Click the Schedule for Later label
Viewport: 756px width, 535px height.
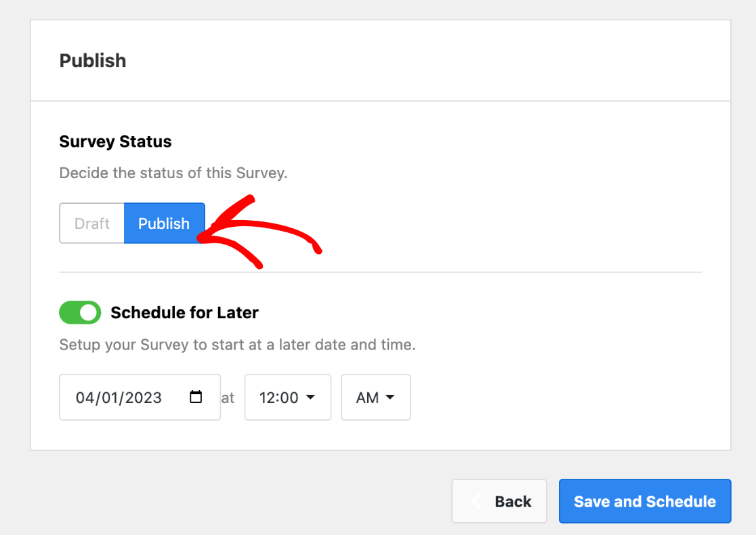[x=184, y=313]
